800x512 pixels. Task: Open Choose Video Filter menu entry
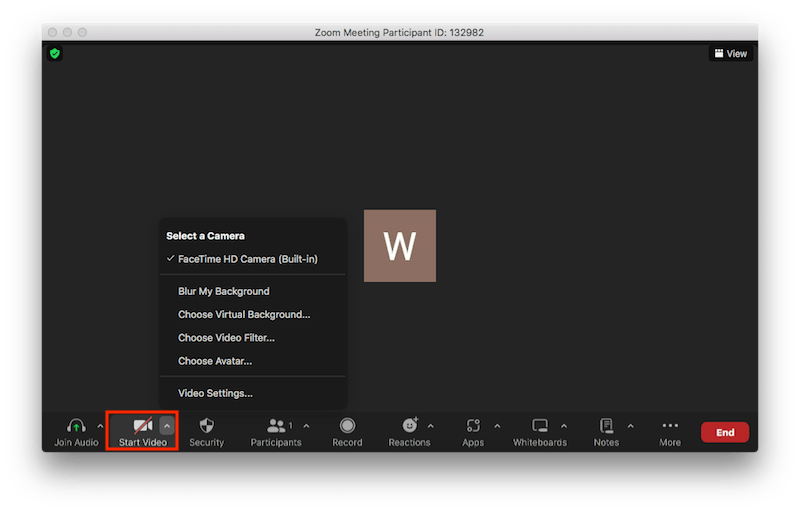point(253,338)
